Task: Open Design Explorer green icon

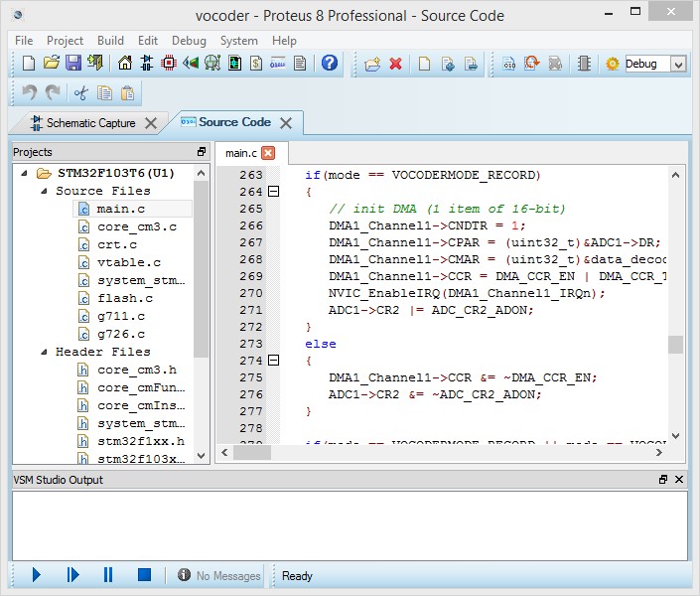Action: 234,63
